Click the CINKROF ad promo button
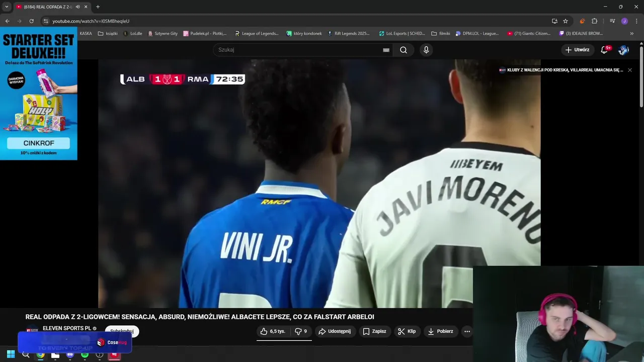The width and height of the screenshot is (644, 362). [x=39, y=143]
